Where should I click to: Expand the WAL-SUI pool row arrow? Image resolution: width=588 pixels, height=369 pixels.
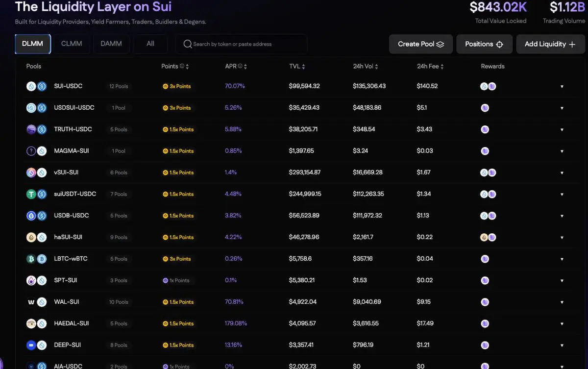pos(562,302)
